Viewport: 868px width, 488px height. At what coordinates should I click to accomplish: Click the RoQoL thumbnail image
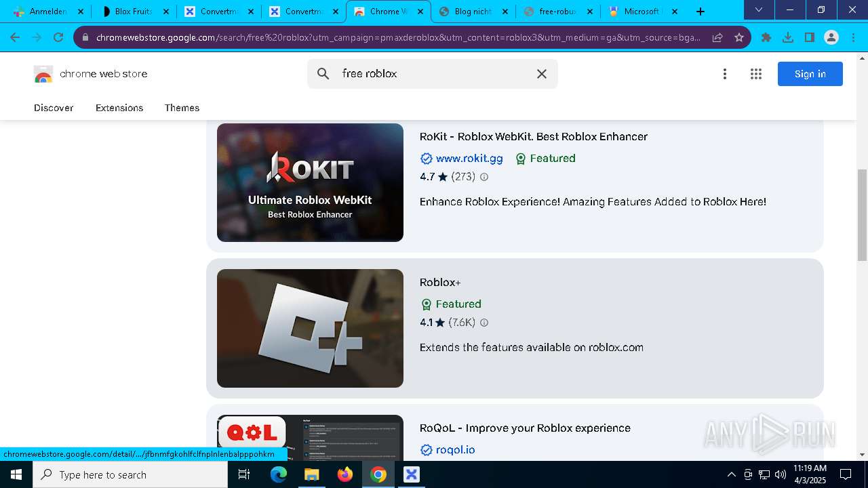click(310, 438)
